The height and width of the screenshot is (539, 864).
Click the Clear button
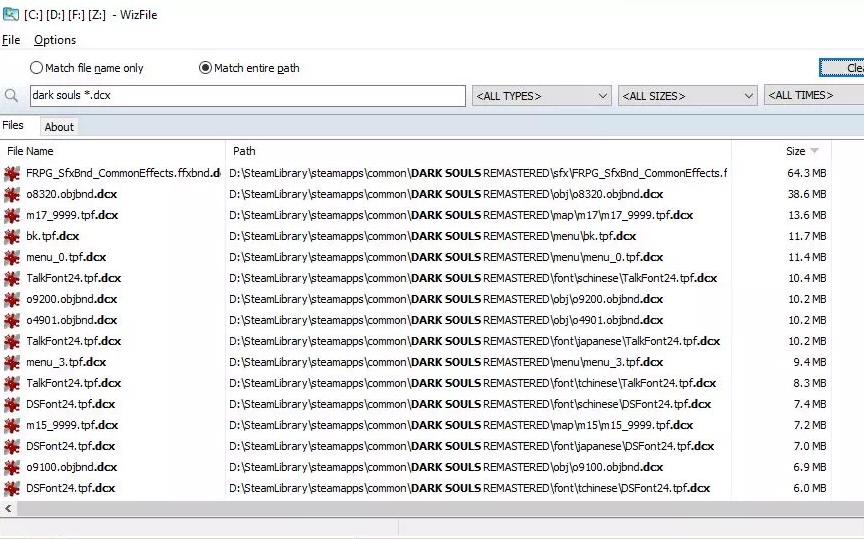(x=842, y=68)
